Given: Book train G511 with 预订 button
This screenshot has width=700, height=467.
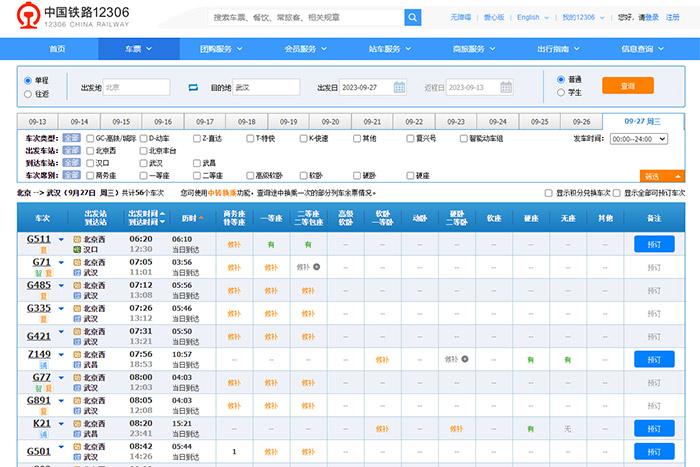Looking at the screenshot, I should pos(654,244).
